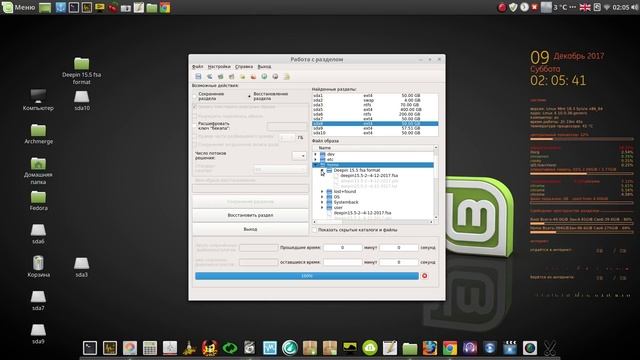
Task: Click the file tree vertical scrollbar
Action: click(x=436, y=182)
